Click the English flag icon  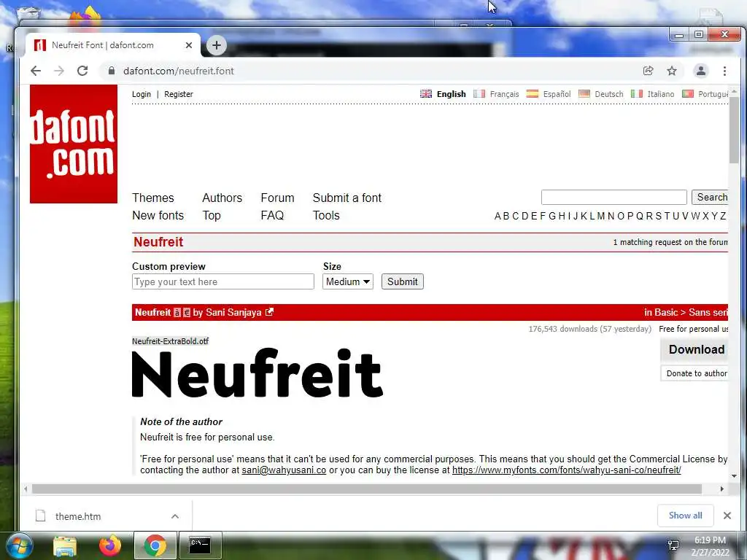pos(426,94)
